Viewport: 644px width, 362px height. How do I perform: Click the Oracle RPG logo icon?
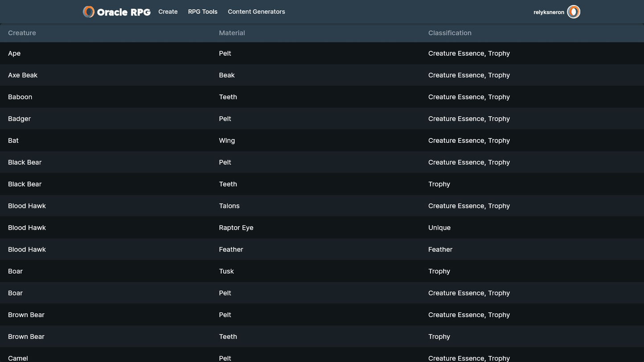point(89,12)
